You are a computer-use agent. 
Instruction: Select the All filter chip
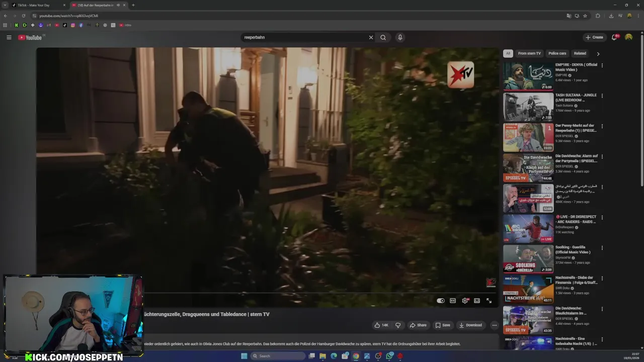click(x=508, y=53)
